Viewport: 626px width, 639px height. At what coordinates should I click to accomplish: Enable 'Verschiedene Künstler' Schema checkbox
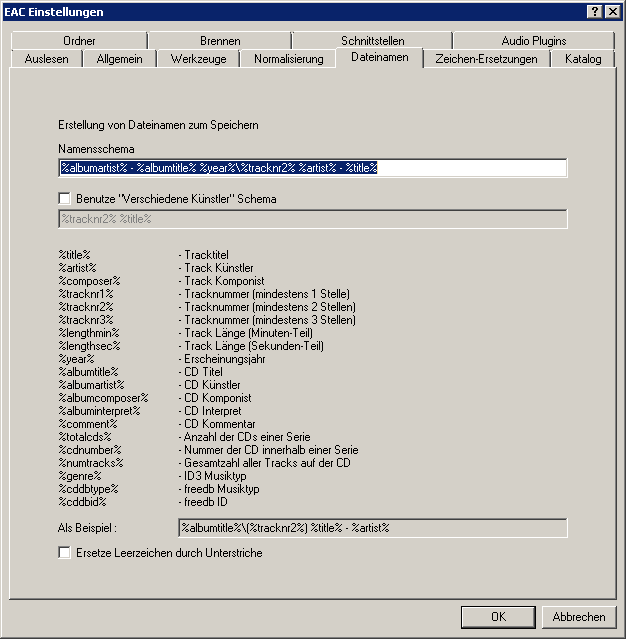(65, 199)
